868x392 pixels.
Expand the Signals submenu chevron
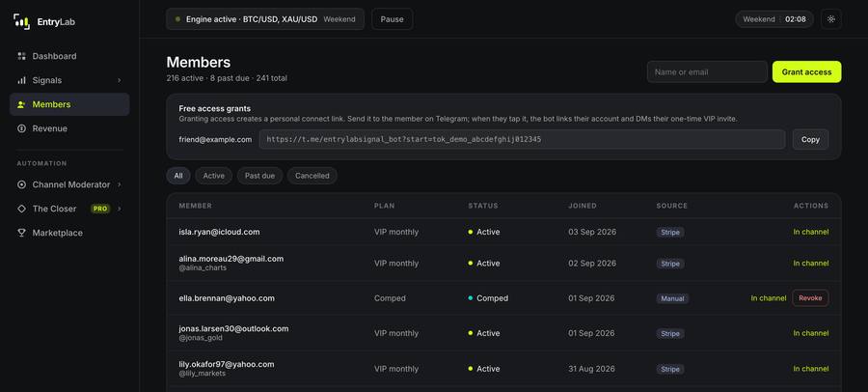(119, 80)
